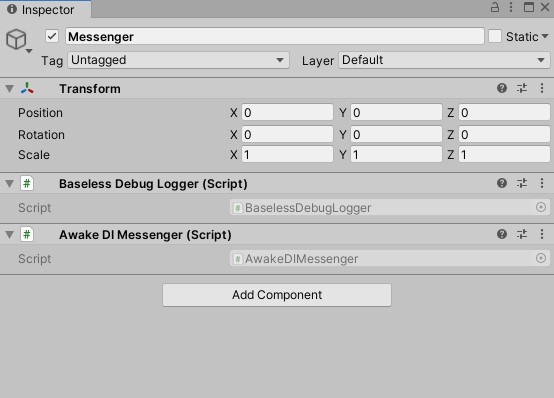The image size is (554, 398).
Task: Click Baseless Debug Logger (Script) header title
Action: (153, 184)
